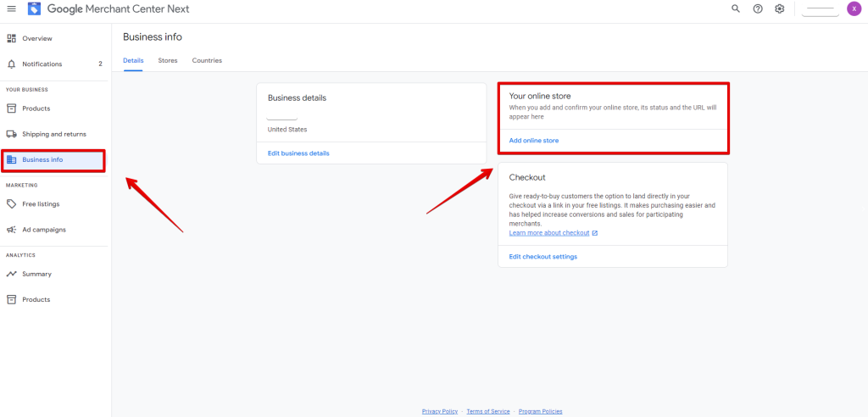Image resolution: width=868 pixels, height=417 pixels.
Task: Switch to the Stores tab
Action: pyautogui.click(x=168, y=60)
